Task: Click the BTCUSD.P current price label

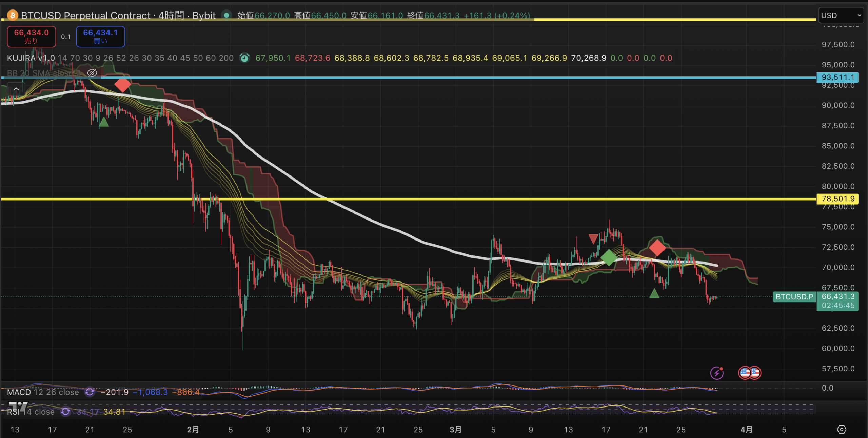Action: pos(794,297)
